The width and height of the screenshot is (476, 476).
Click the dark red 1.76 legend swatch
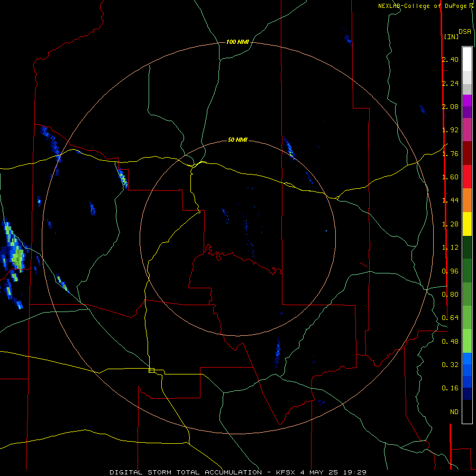click(x=467, y=153)
